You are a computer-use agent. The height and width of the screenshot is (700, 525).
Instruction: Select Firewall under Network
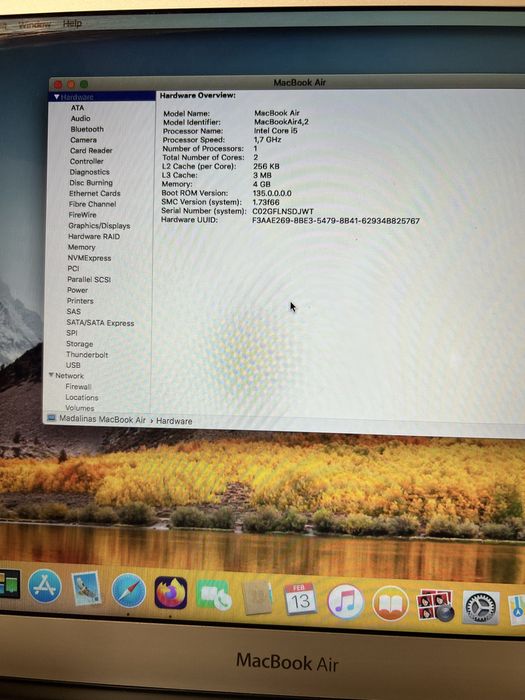click(78, 387)
